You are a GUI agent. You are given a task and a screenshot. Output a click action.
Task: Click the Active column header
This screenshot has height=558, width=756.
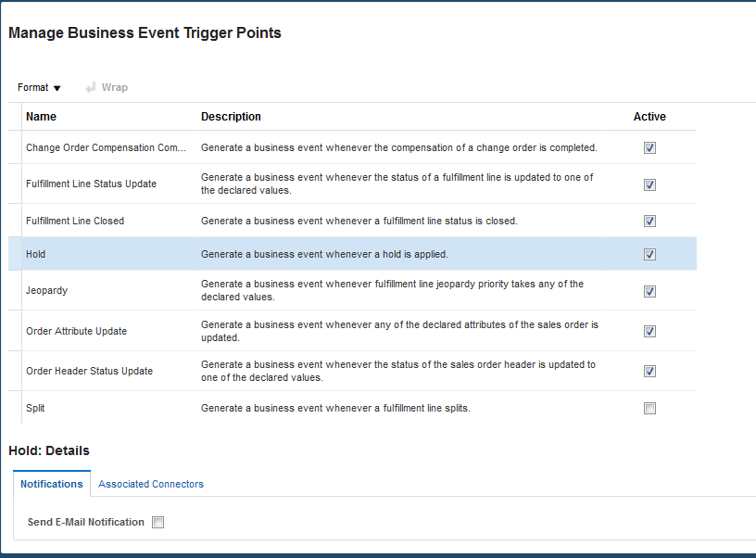pos(649,117)
